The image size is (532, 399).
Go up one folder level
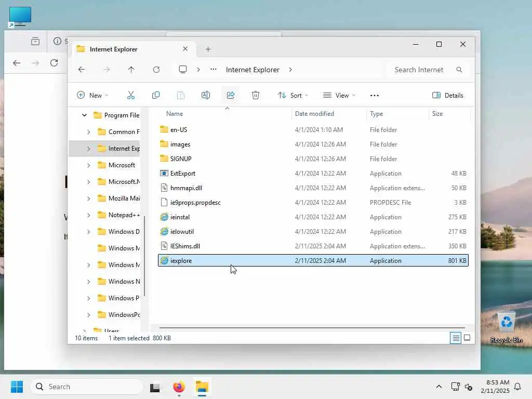tap(131, 70)
